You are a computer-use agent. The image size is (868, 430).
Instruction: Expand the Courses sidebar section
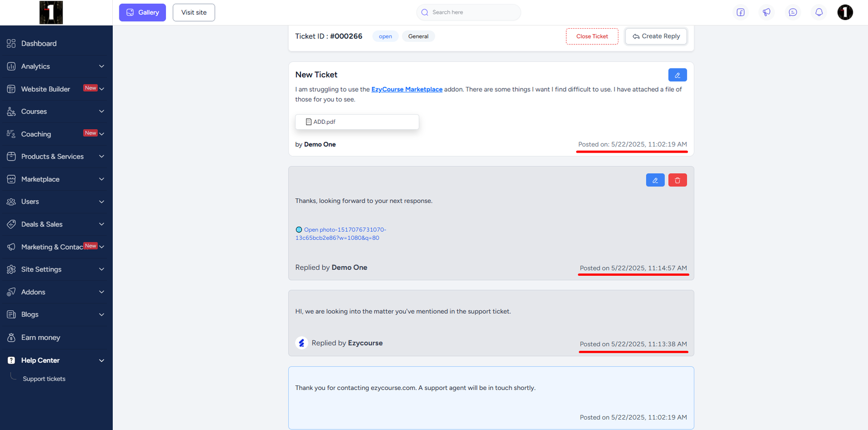coord(56,111)
